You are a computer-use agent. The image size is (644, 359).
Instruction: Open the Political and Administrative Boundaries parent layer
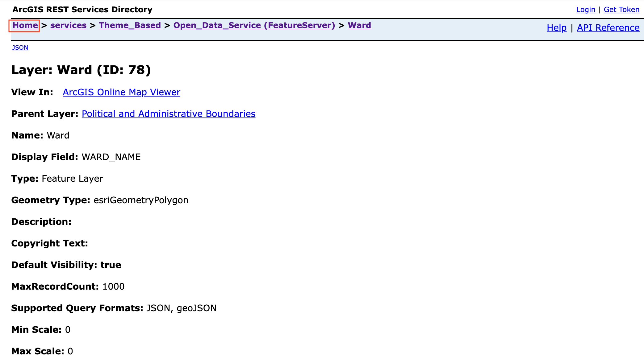tap(168, 114)
